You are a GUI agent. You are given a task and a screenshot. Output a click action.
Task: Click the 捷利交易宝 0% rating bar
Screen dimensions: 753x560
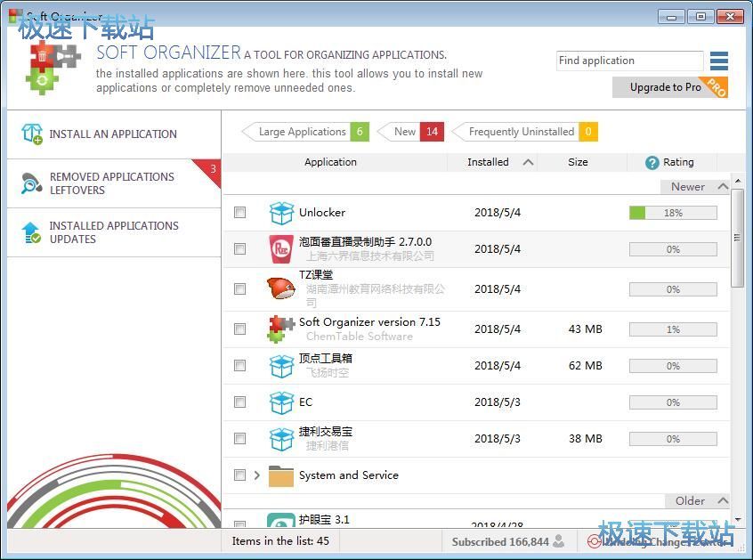(673, 439)
